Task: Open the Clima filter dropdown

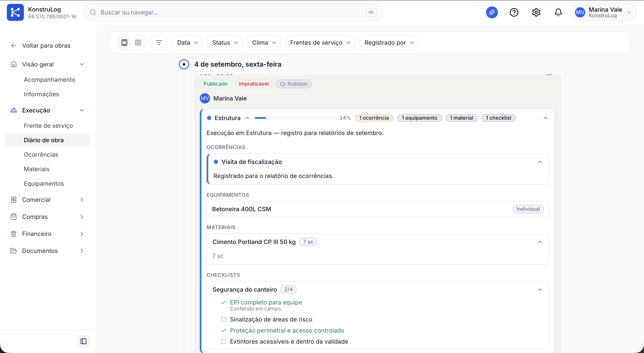Action: [264, 43]
